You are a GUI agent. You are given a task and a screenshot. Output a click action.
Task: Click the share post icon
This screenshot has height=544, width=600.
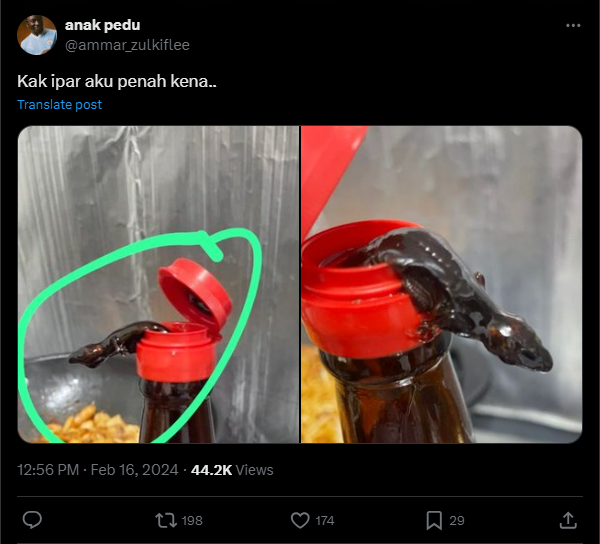tap(568, 520)
